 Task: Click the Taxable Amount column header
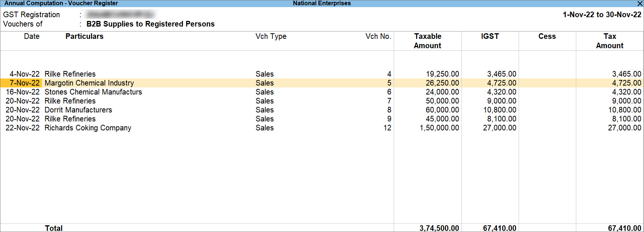coord(428,41)
